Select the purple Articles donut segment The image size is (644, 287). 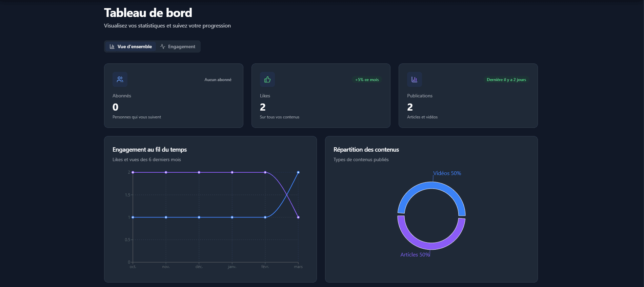(x=431, y=246)
